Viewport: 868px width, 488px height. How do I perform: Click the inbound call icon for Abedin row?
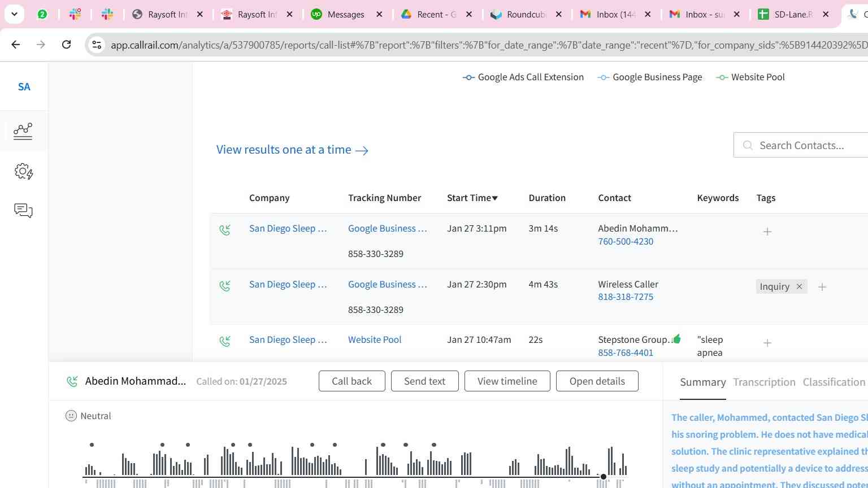point(225,230)
